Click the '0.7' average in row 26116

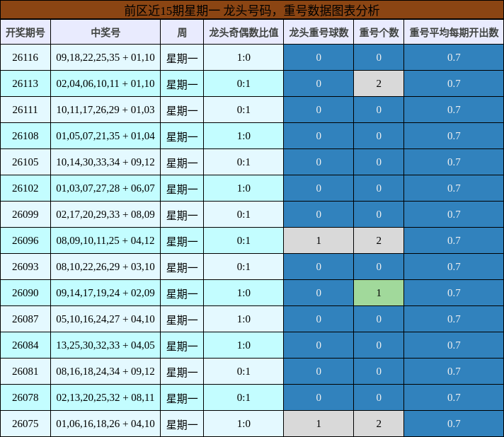point(454,57)
